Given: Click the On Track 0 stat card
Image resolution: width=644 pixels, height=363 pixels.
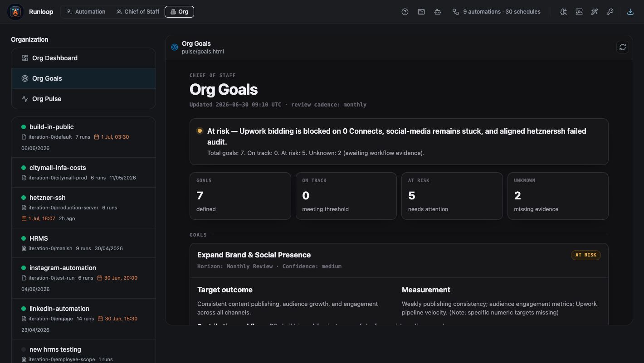Looking at the screenshot, I should [x=346, y=196].
